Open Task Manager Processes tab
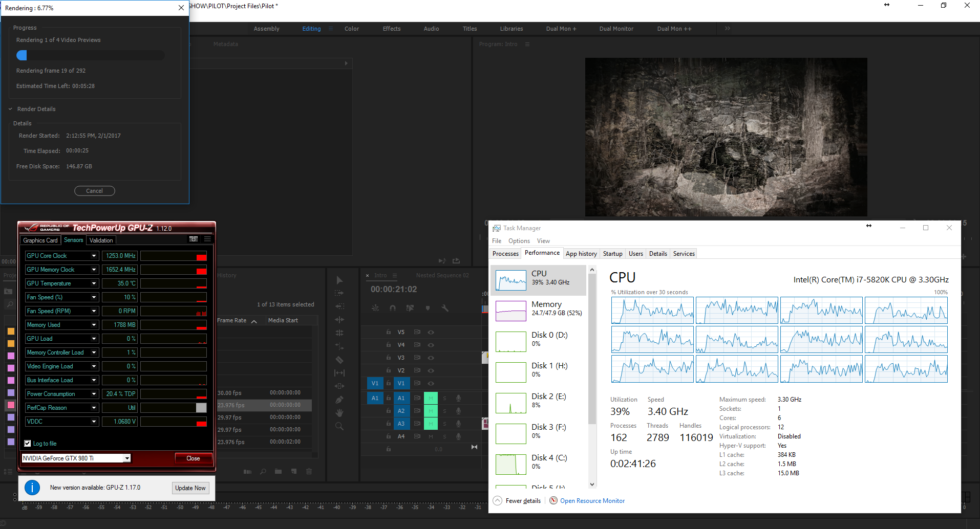The height and width of the screenshot is (529, 980). [505, 254]
